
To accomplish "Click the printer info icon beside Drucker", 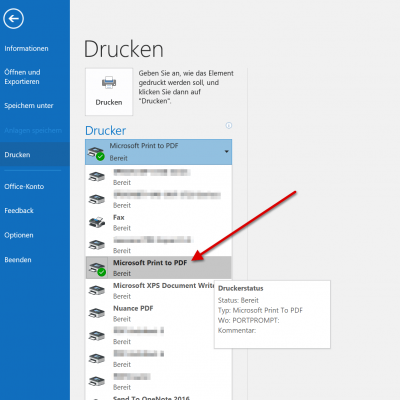I will pos(229,125).
